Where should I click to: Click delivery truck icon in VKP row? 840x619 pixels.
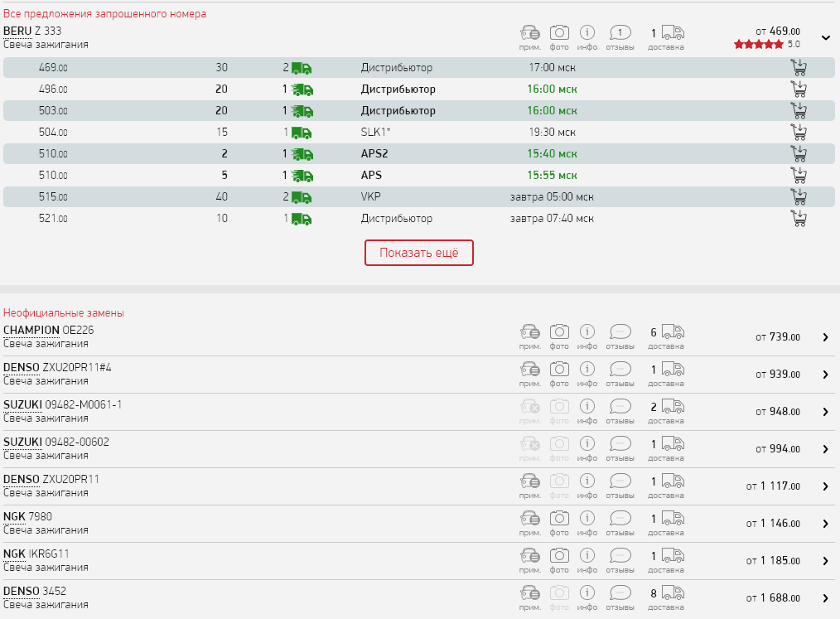pos(302,197)
